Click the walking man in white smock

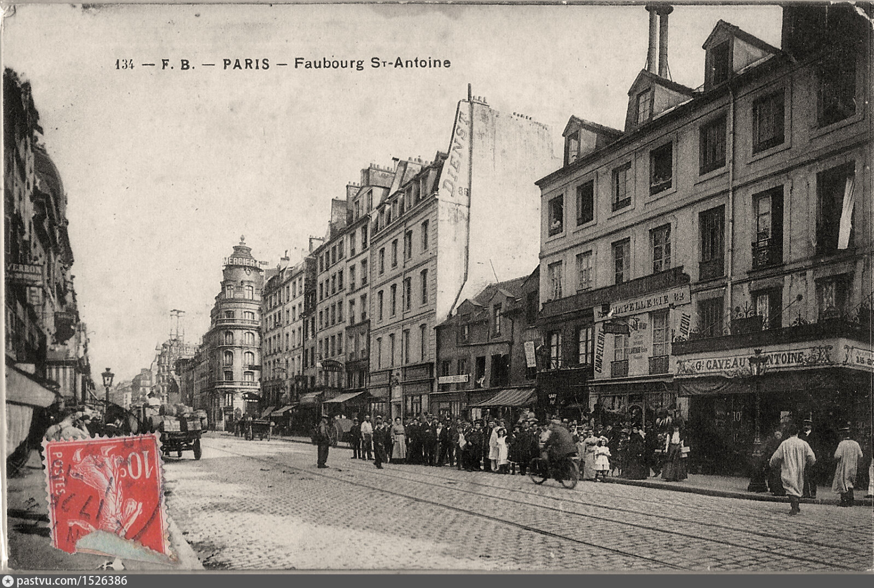click(x=793, y=466)
